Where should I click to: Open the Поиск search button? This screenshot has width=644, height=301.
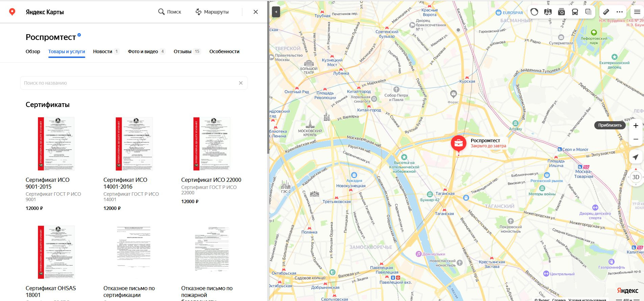[170, 12]
